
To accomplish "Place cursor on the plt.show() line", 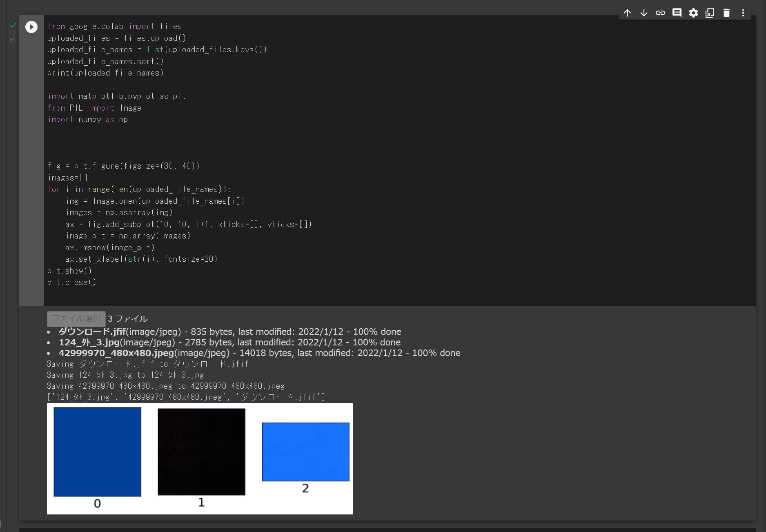I will coord(70,270).
